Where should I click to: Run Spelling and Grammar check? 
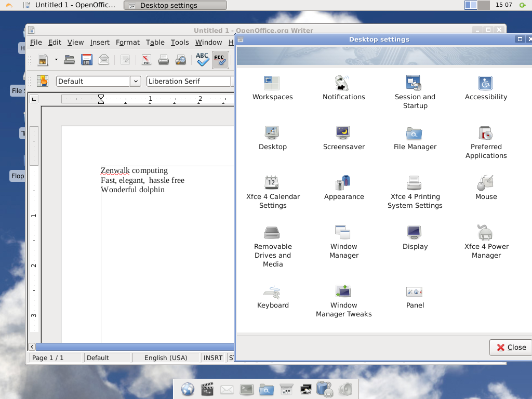point(202,59)
